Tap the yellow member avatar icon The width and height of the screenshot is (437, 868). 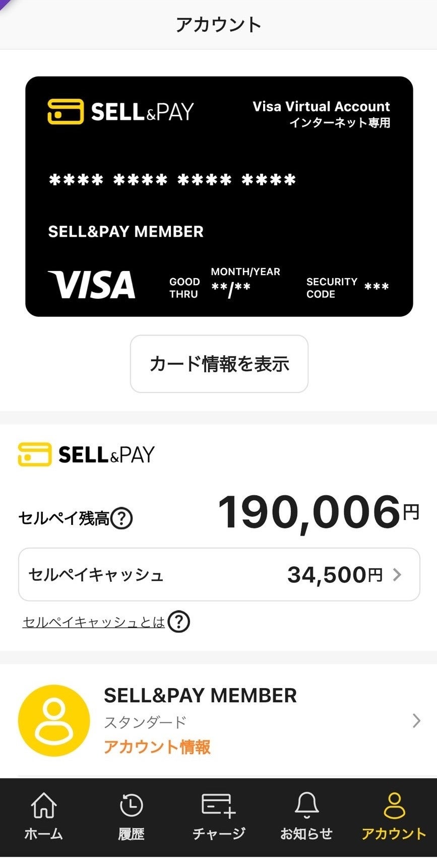pyautogui.click(x=54, y=720)
